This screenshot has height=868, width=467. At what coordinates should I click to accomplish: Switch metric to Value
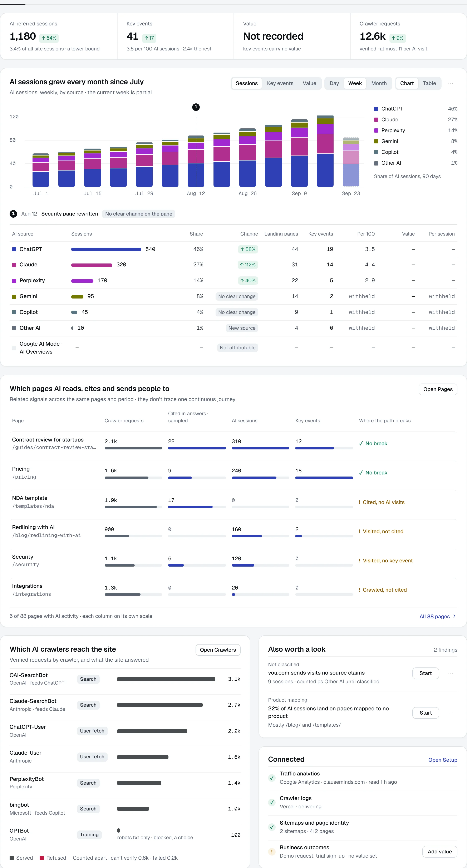(x=309, y=83)
